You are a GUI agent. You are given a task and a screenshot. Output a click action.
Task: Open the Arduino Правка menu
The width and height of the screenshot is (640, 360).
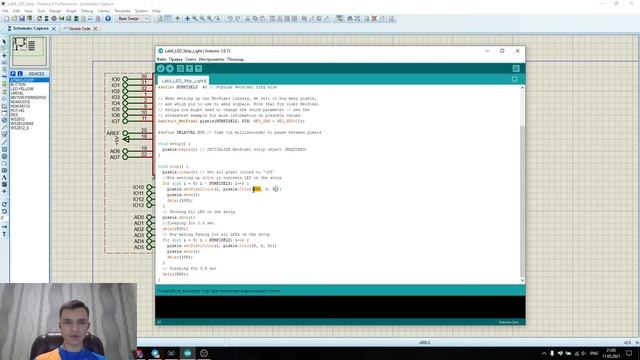click(176, 60)
